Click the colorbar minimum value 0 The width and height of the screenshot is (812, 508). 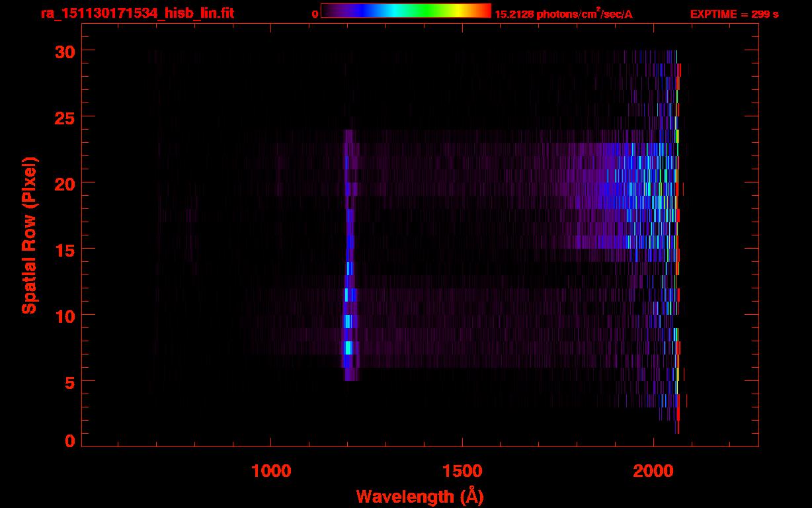315,14
